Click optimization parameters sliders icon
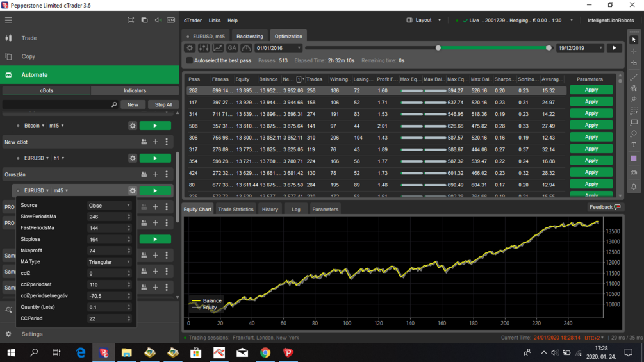The height and width of the screenshot is (362, 644). point(204,48)
